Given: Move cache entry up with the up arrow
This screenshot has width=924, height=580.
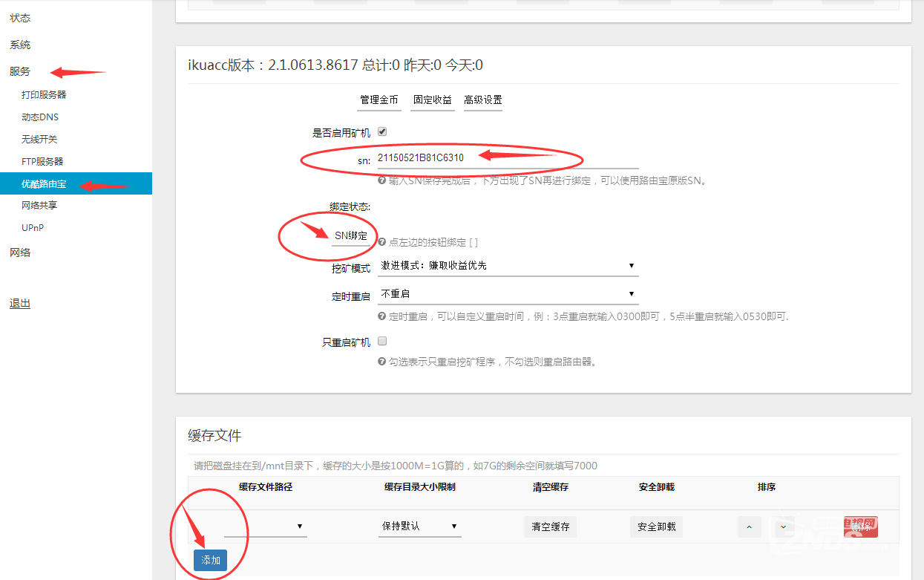Looking at the screenshot, I should tap(749, 527).
